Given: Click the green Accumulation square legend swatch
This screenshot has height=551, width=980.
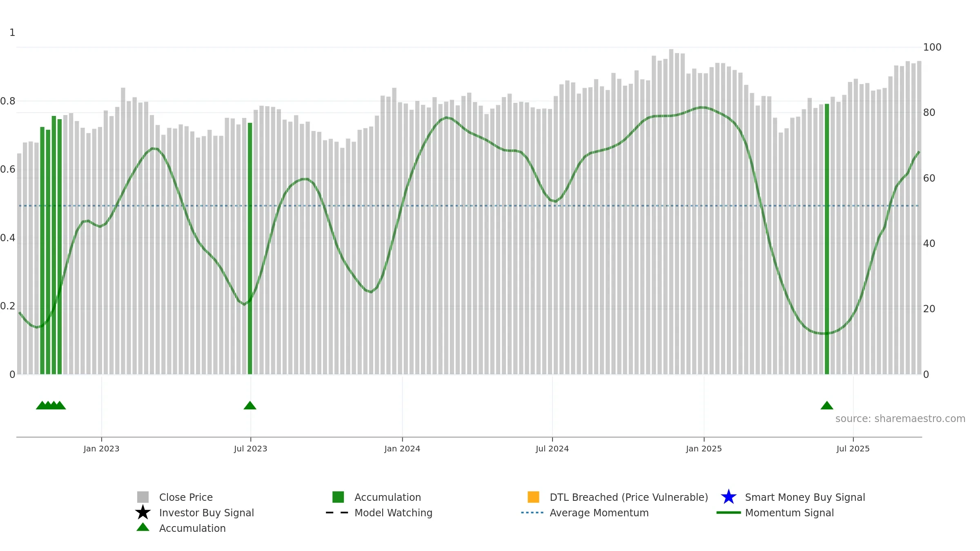Looking at the screenshot, I should (338, 497).
